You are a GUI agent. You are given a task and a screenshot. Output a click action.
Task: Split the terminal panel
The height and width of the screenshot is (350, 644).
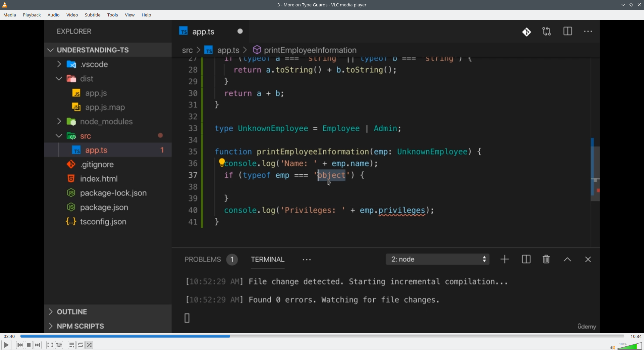coord(526,259)
